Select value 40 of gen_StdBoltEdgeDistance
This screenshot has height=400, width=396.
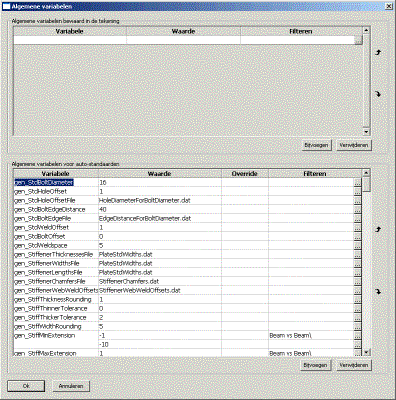tap(160, 209)
